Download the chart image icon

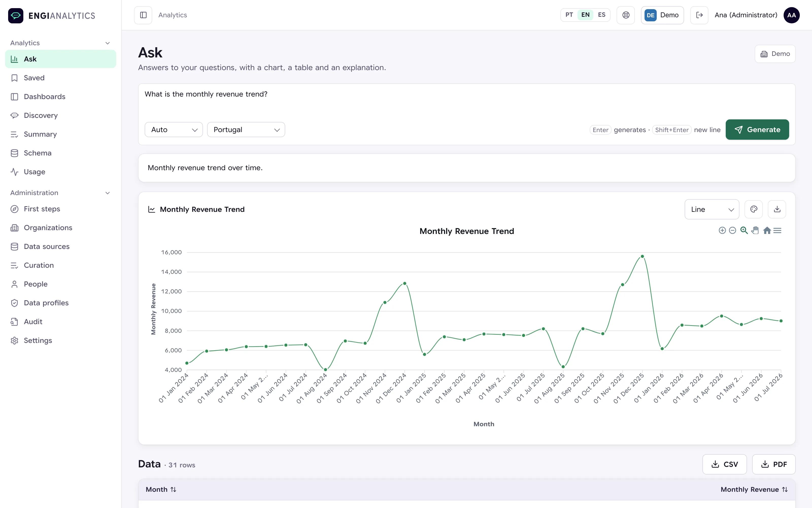(x=777, y=209)
